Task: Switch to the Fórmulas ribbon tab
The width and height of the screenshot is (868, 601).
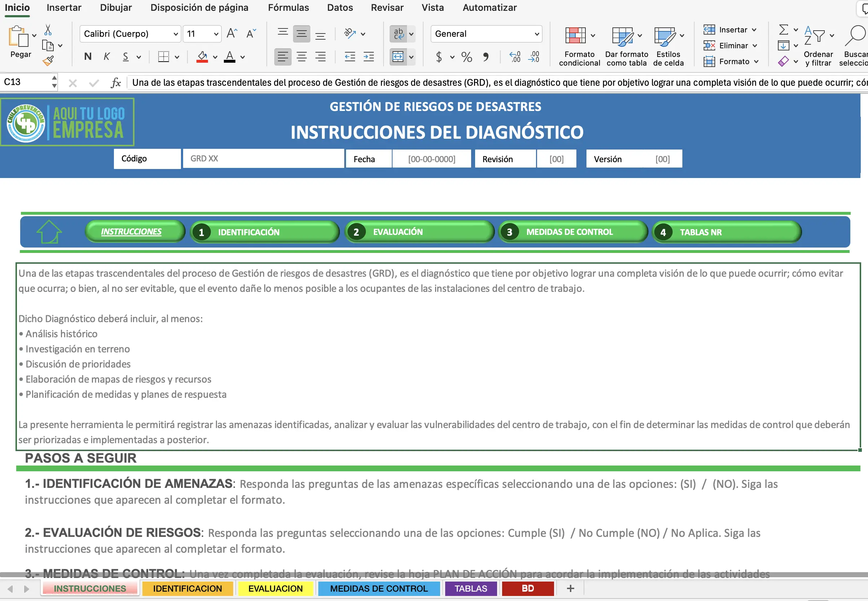Action: 288,8
